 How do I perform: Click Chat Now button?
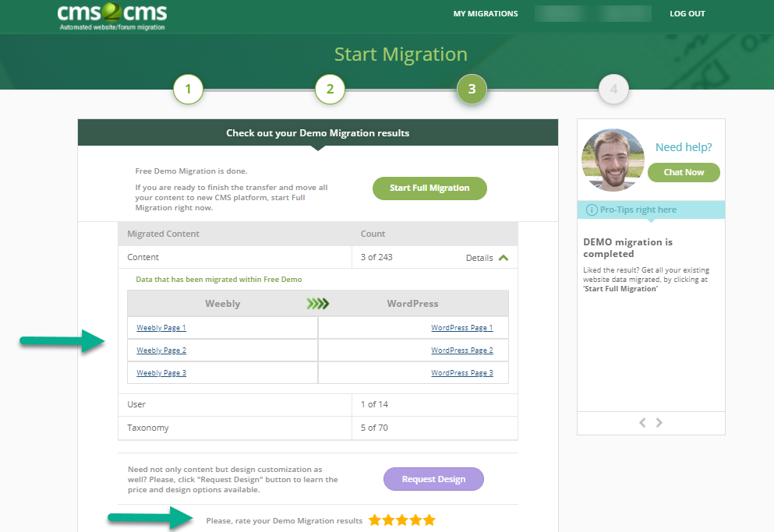tap(684, 172)
